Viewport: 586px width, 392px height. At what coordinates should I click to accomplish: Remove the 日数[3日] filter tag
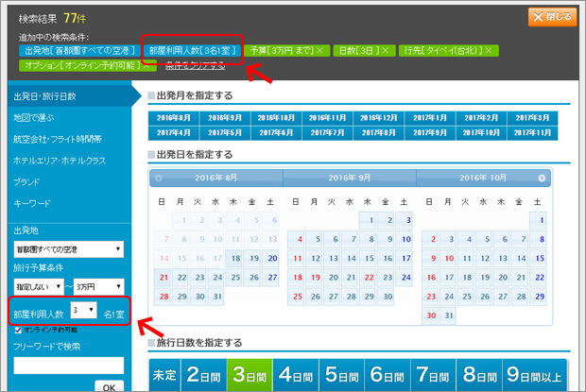(x=387, y=49)
